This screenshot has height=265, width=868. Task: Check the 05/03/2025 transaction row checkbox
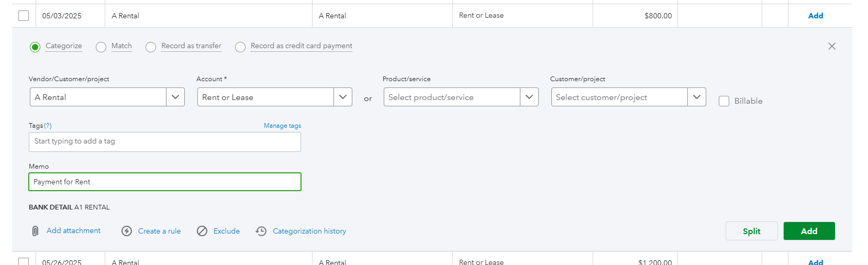click(24, 16)
